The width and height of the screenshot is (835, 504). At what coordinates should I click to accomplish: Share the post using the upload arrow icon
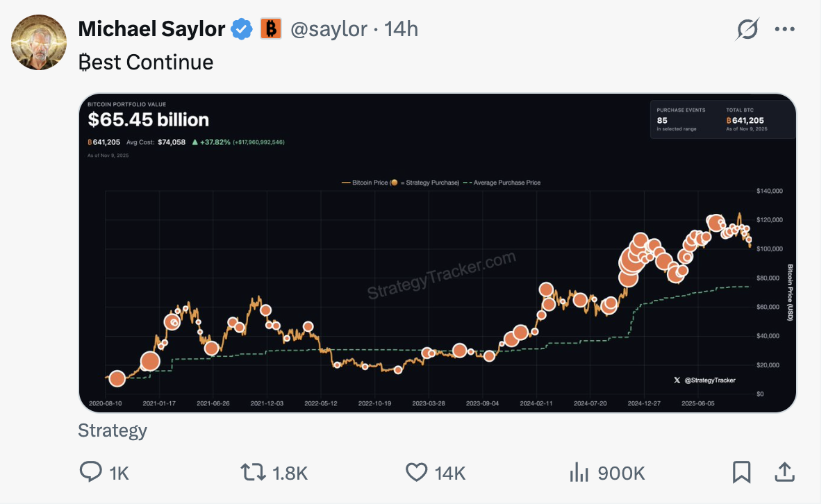784,472
